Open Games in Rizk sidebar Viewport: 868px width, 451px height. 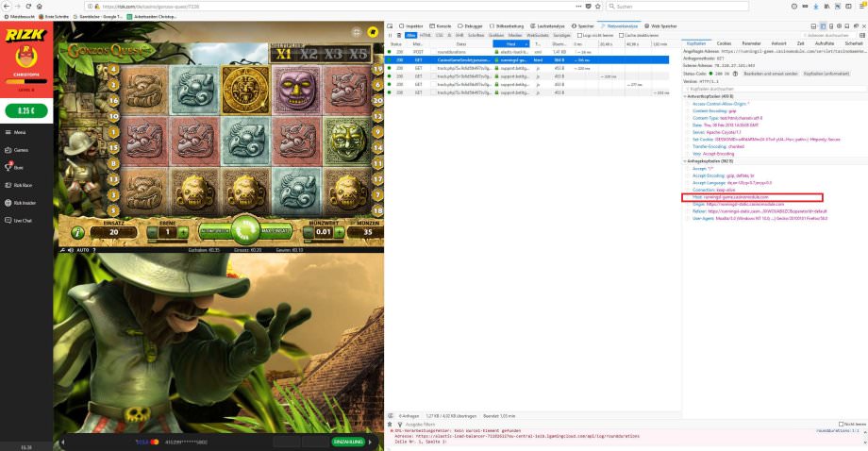click(17, 150)
